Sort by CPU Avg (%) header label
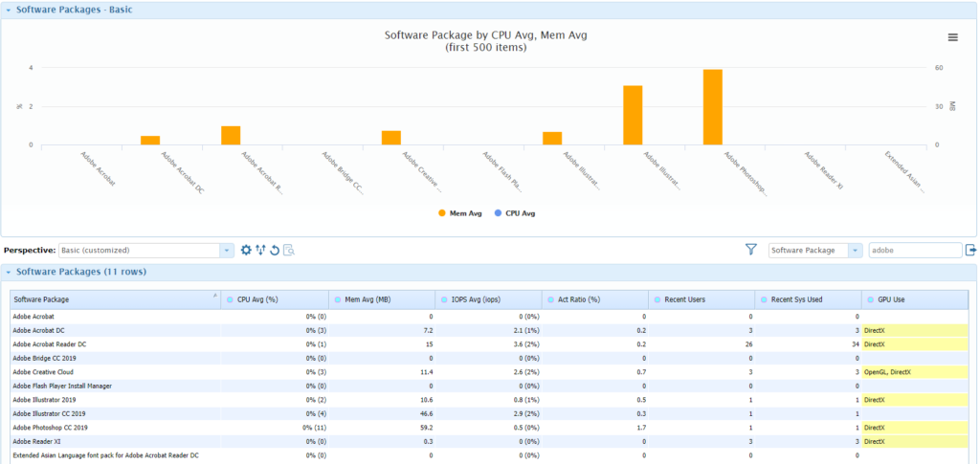The image size is (980, 464). 257,299
